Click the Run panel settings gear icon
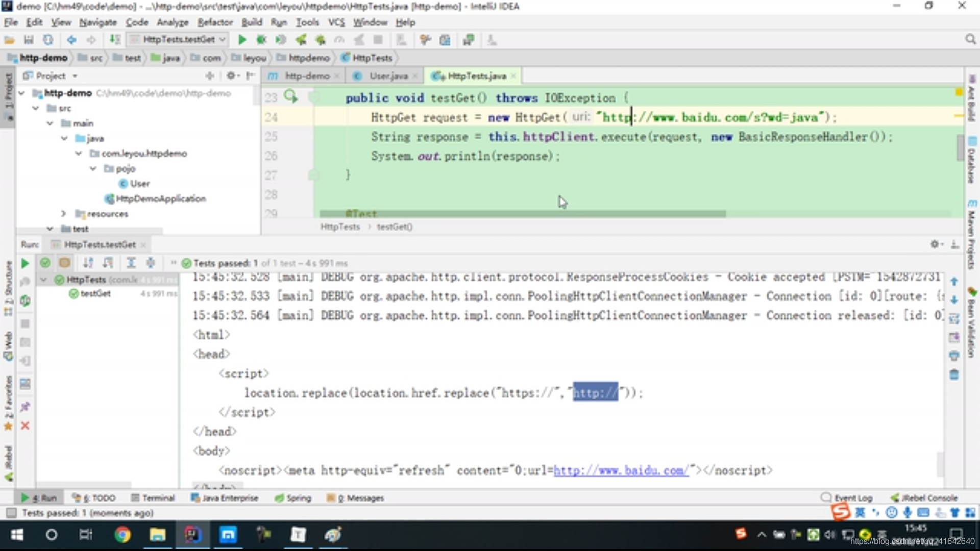Image resolution: width=980 pixels, height=551 pixels. (x=936, y=244)
